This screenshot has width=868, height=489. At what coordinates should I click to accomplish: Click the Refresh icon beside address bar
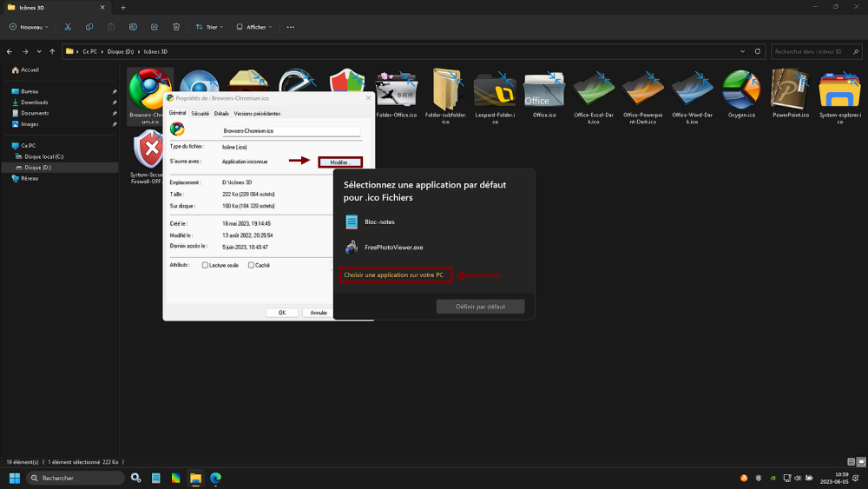tap(758, 51)
